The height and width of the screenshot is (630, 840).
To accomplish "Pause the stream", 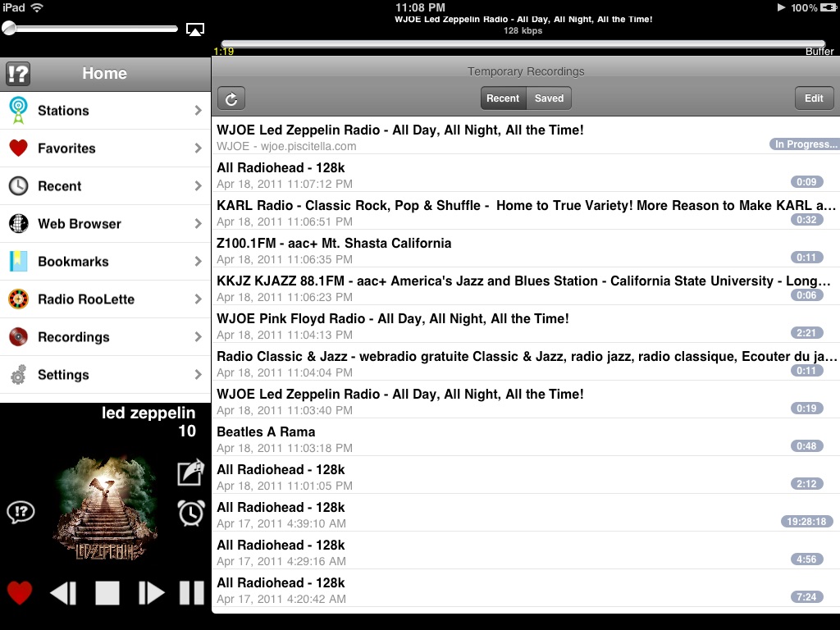I will [x=192, y=593].
